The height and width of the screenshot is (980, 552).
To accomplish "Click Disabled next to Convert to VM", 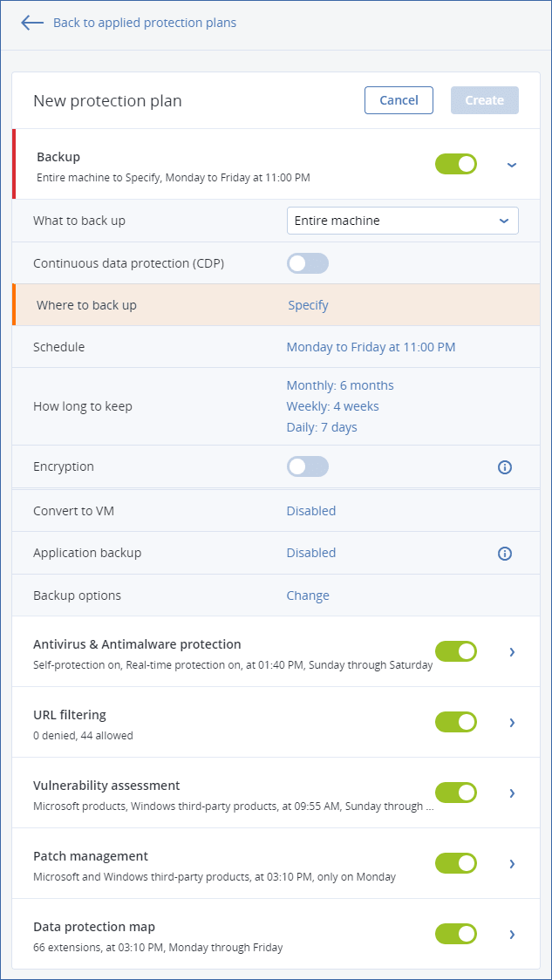I will (311, 511).
